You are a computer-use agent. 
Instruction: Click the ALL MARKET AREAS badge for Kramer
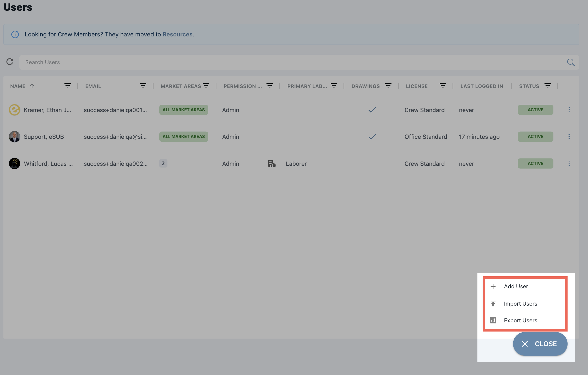[184, 110]
